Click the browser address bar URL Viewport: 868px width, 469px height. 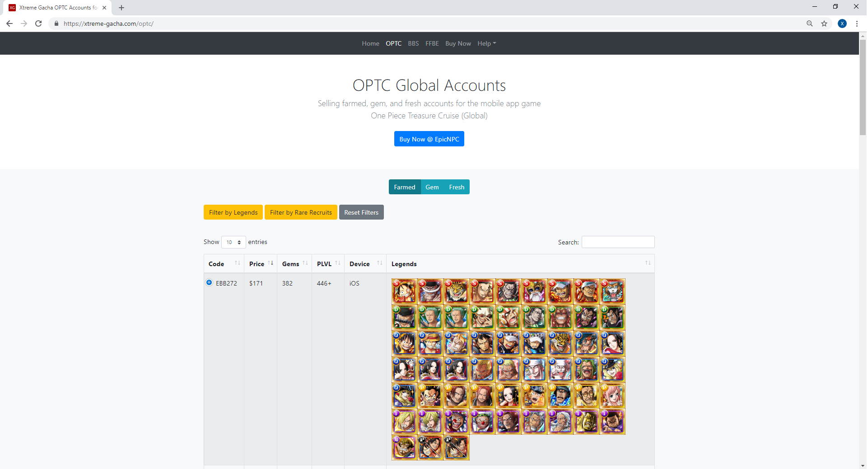[108, 23]
